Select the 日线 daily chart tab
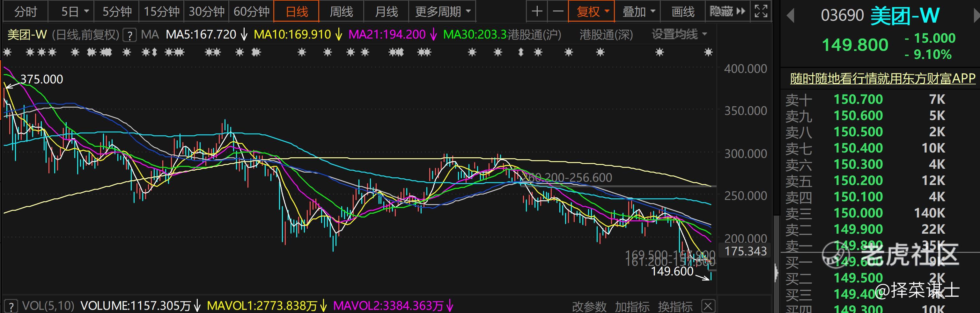 click(x=296, y=12)
